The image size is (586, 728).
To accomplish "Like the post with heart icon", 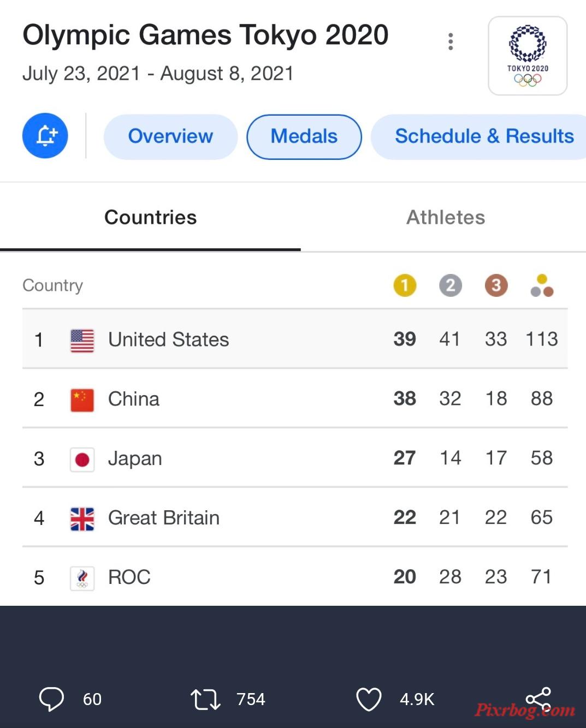I will click(369, 699).
